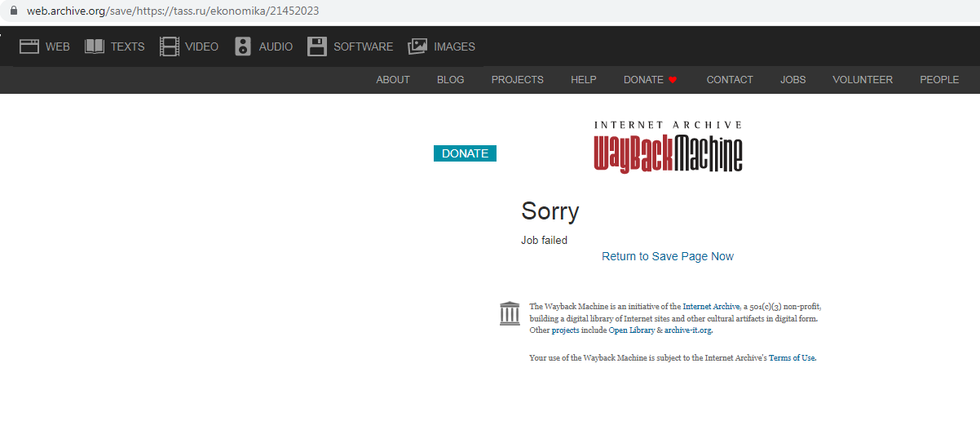
Task: Open the VIDEO label in top navigation
Action: [x=202, y=47]
